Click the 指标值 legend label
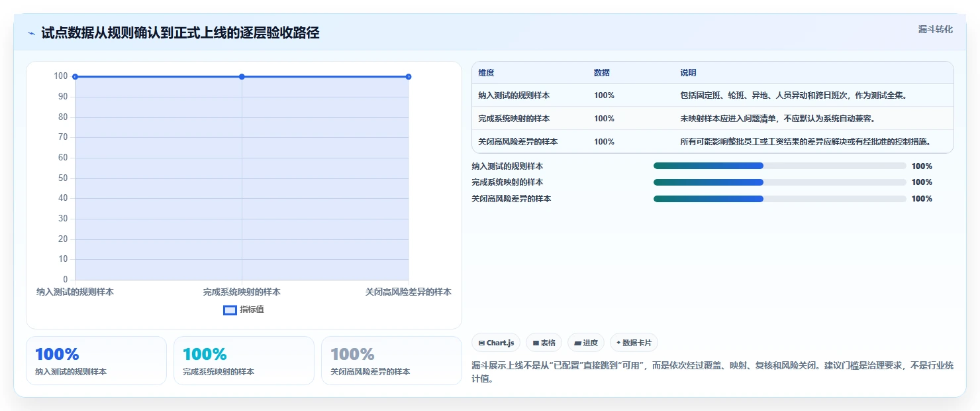This screenshot has width=980, height=411. [252, 310]
